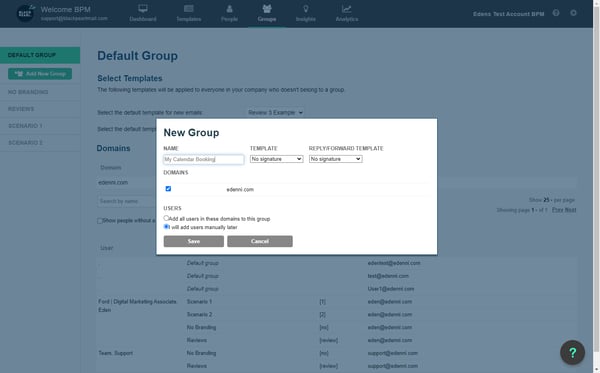This screenshot has width=600, height=373.
Task: Click the Scenario 2 group cell in table
Action: pos(199,314)
